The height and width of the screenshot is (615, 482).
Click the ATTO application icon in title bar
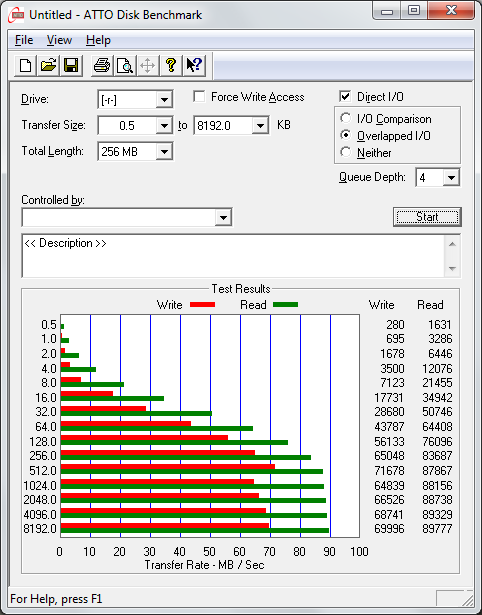[x=16, y=15]
